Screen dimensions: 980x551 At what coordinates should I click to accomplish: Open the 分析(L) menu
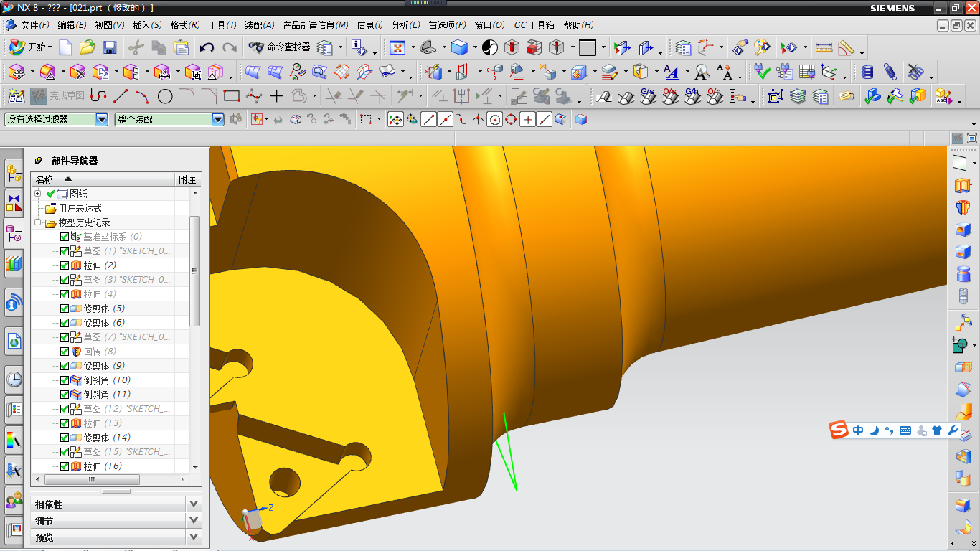(406, 25)
